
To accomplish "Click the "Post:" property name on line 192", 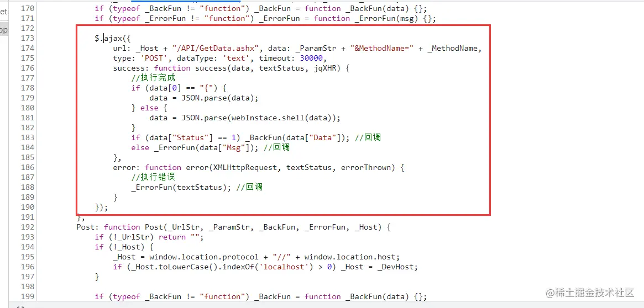I will click(88, 227).
